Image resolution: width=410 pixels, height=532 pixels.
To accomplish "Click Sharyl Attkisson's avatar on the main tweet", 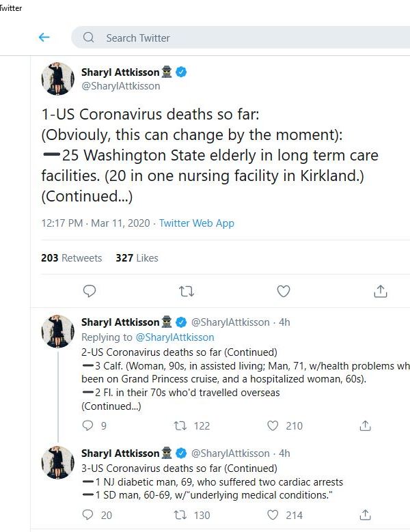I will [x=57, y=78].
